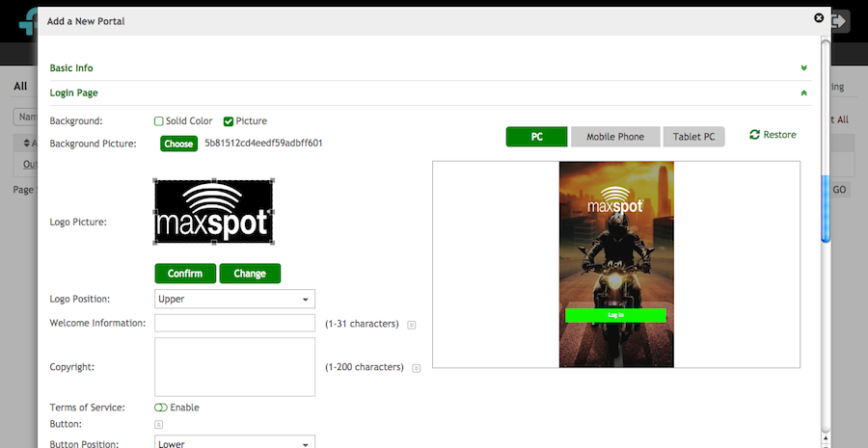The width and height of the screenshot is (868, 448).
Task: Click the Button settings icon
Action: pyautogui.click(x=159, y=424)
